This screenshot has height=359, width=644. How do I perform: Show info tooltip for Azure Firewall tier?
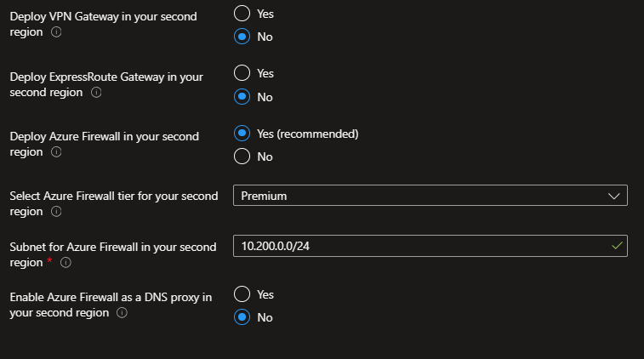click(57, 212)
